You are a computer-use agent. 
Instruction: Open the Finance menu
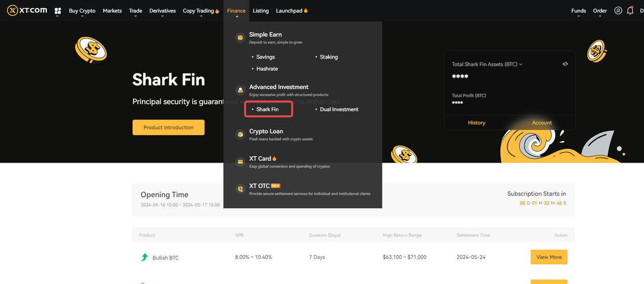pos(236,11)
